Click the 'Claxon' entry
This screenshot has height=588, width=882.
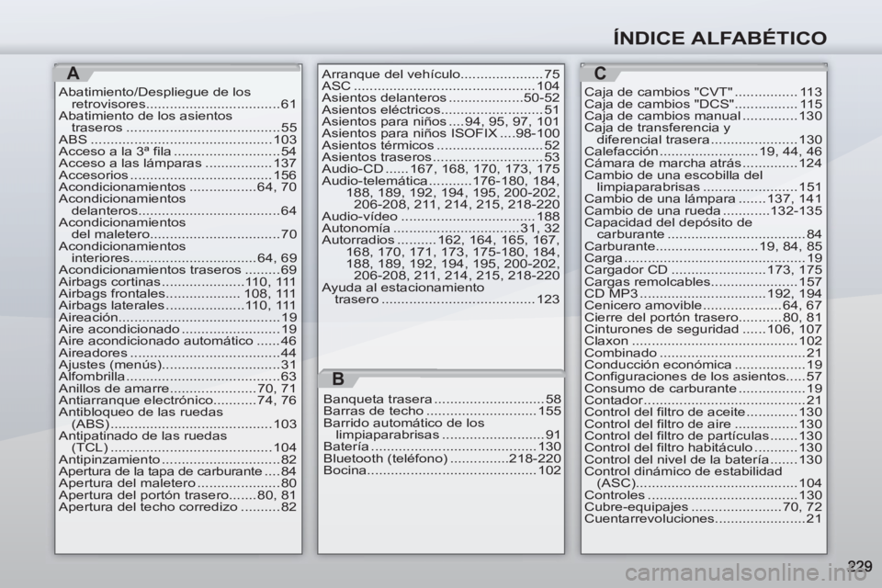pos(703,341)
